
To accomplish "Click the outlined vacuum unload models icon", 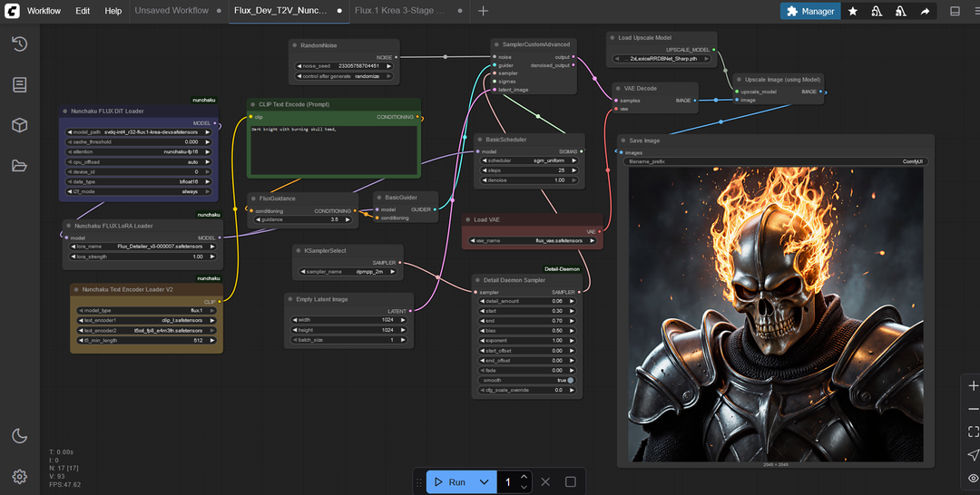I will click(877, 11).
